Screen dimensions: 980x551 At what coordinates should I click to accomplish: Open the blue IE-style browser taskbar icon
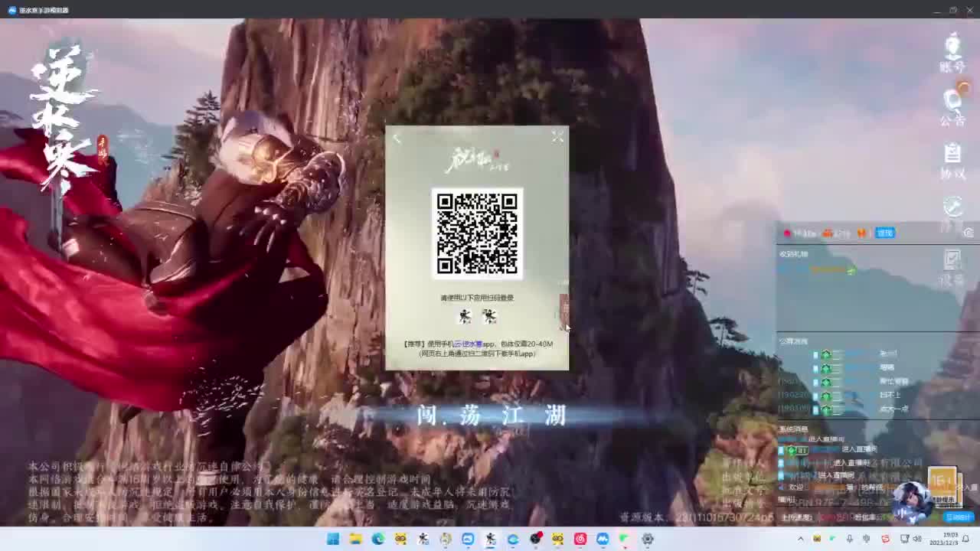coord(513,539)
